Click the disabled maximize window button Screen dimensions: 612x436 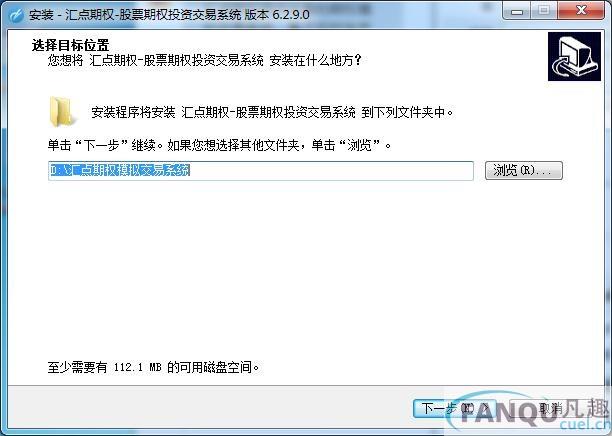(544, 11)
